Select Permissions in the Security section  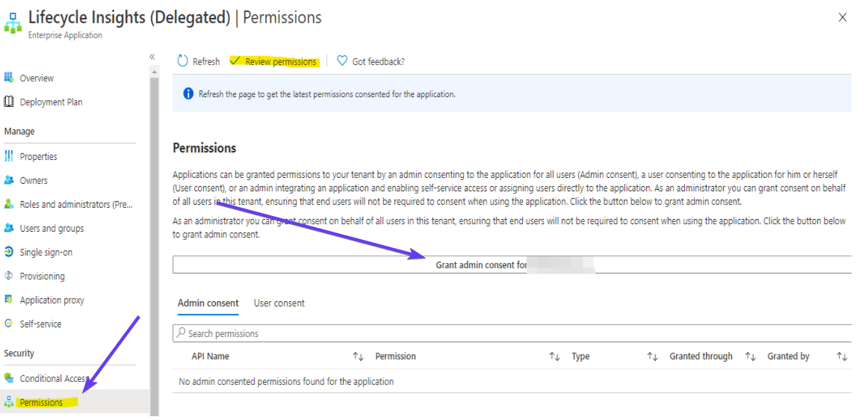coord(74,402)
